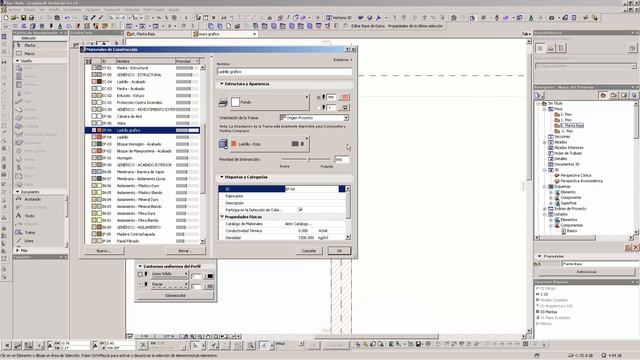
Task: Click Cancelar in materials dialog
Action: [x=309, y=251]
